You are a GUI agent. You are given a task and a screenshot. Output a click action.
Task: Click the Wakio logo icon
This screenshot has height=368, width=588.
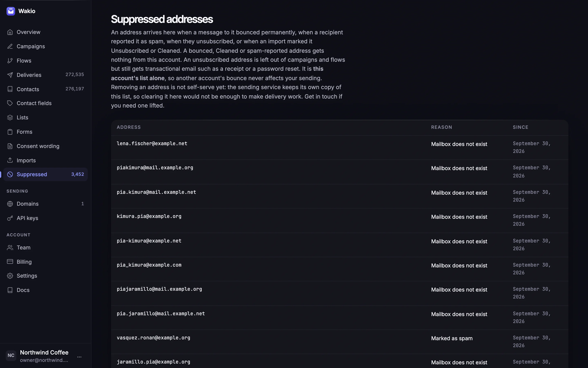pos(11,11)
